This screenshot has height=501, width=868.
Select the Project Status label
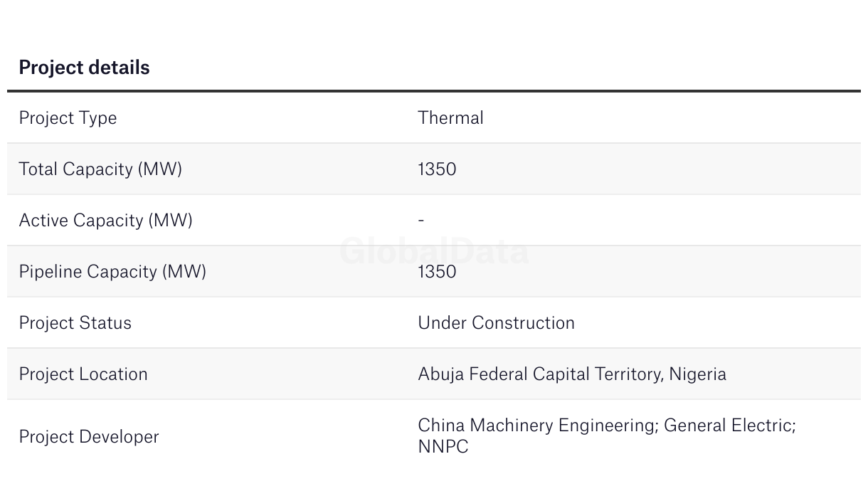[75, 323]
